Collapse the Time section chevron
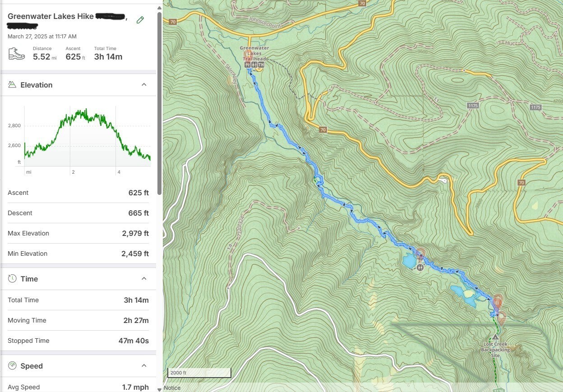 (144, 279)
